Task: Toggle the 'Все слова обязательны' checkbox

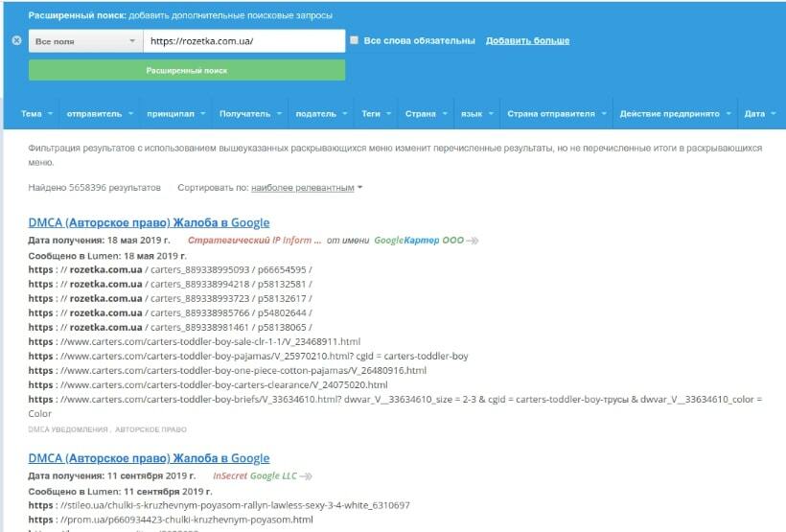Action: [x=354, y=40]
